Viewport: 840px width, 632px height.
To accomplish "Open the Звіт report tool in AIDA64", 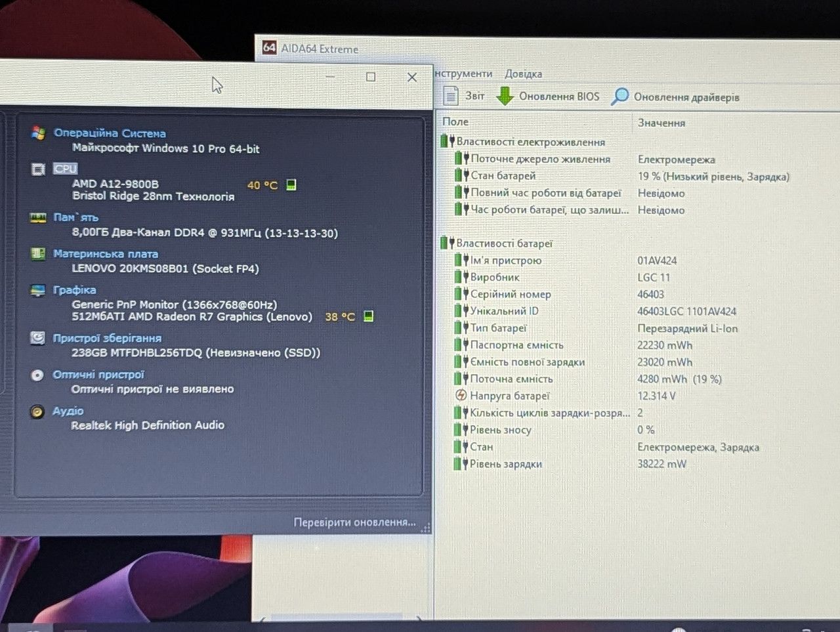I will coord(464,96).
